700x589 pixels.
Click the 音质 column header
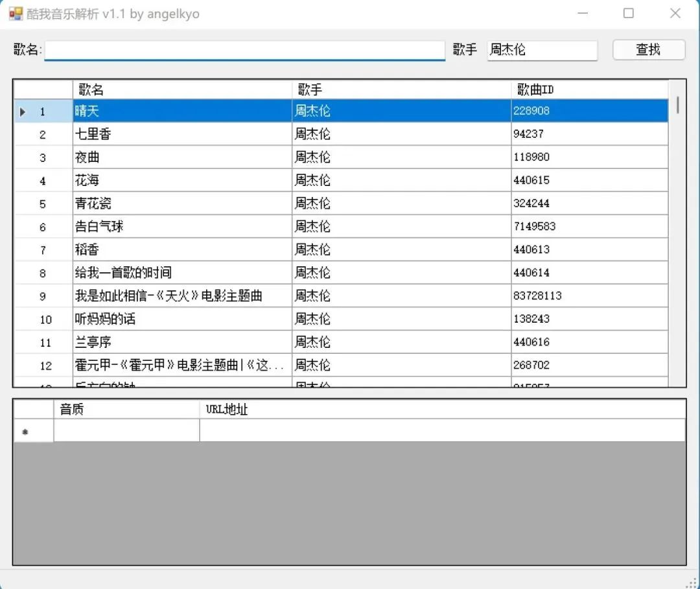pos(126,410)
